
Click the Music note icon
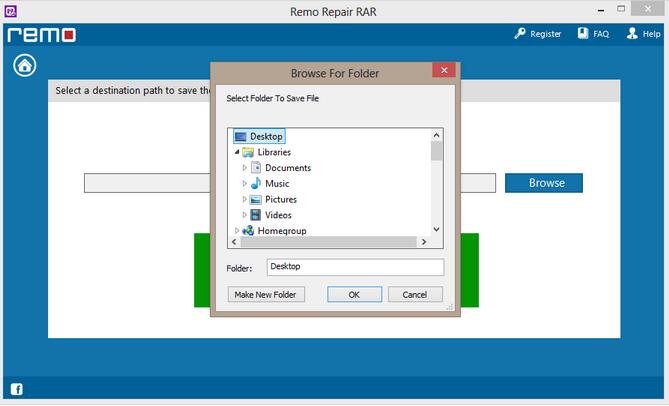256,183
